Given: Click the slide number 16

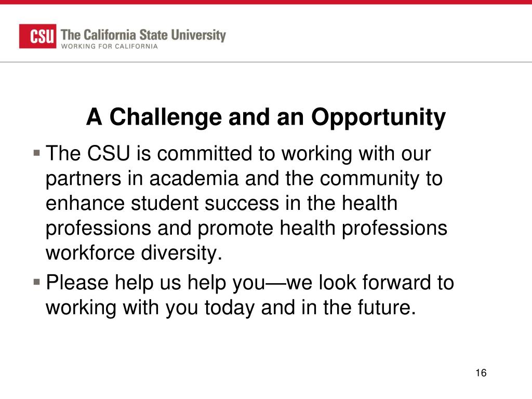Looking at the screenshot, I should point(481,373).
